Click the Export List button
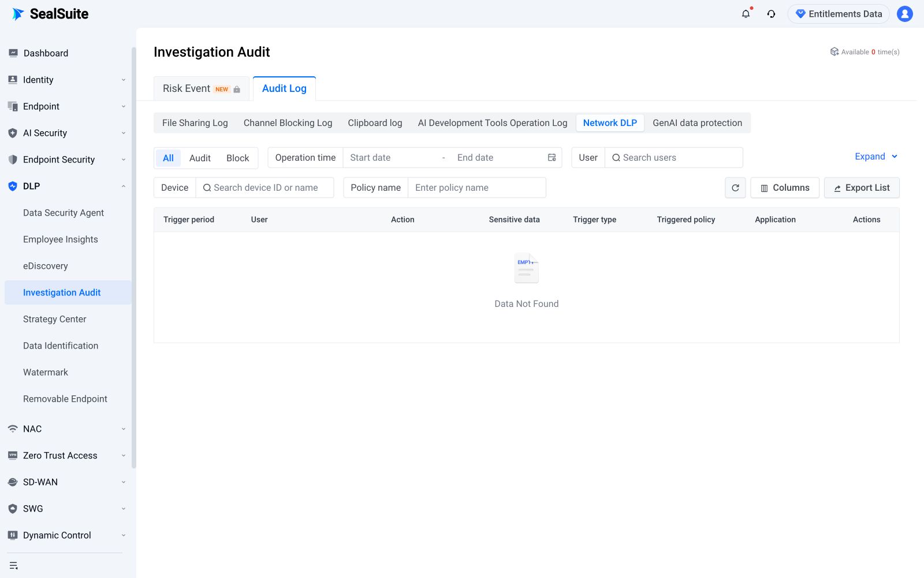This screenshot has height=578, width=924. point(862,188)
